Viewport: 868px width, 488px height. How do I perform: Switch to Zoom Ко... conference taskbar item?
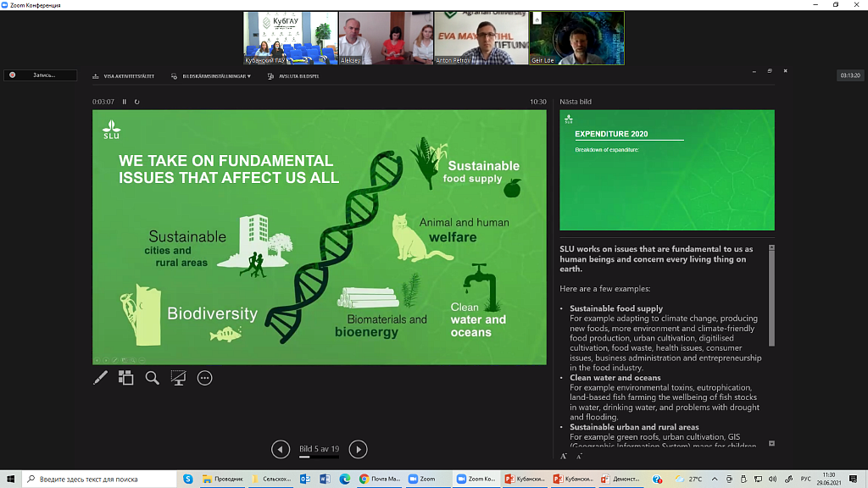(x=476, y=480)
